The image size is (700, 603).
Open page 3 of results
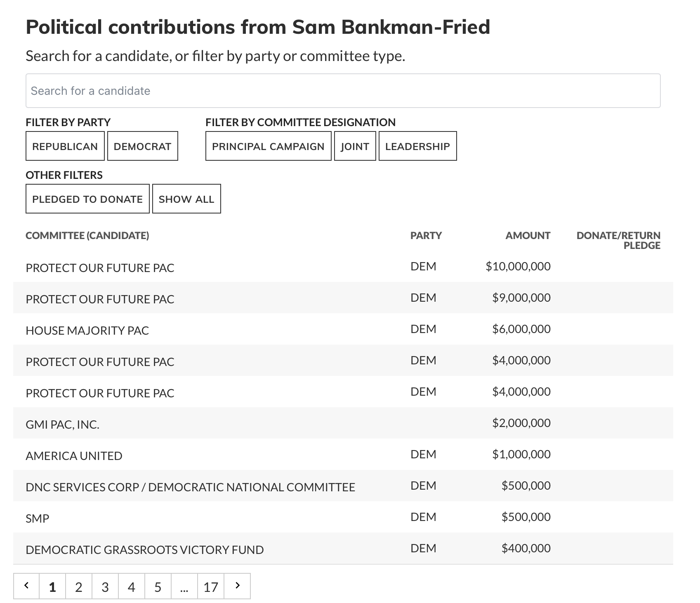(105, 586)
